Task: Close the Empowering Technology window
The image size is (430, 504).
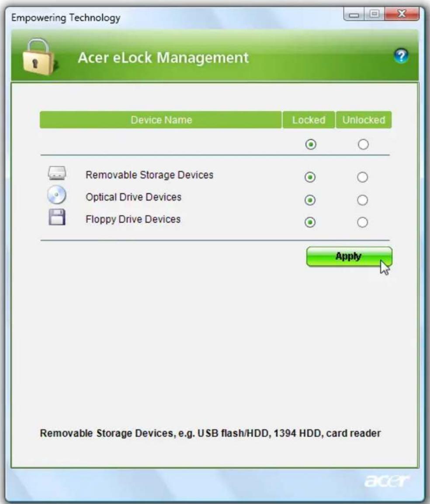Action: click(x=402, y=14)
